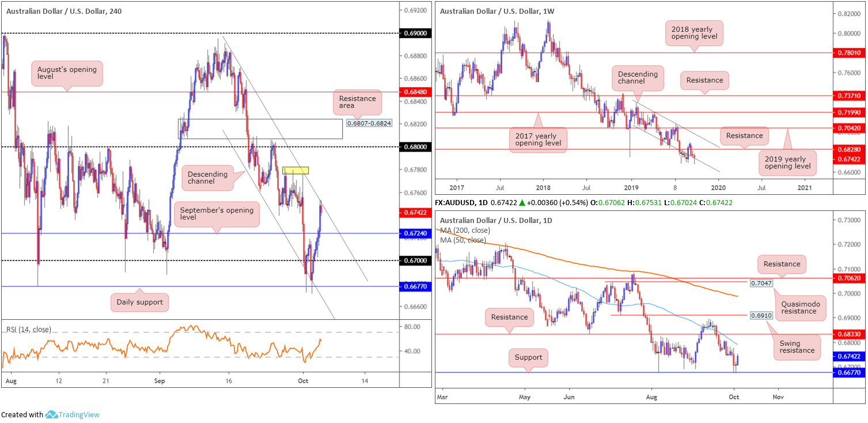Click the 0.70620 daily price label

tap(849, 278)
